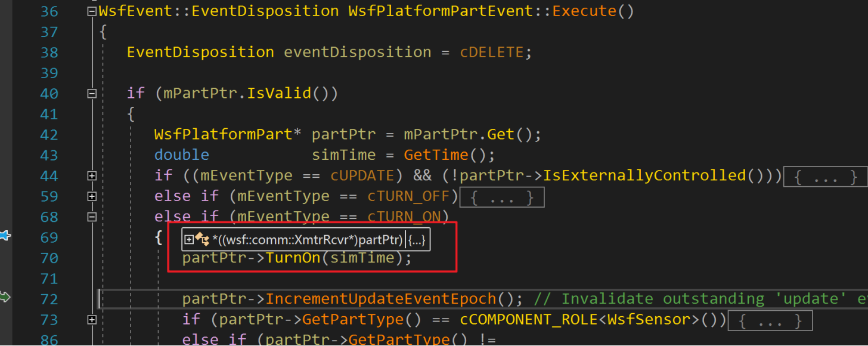Viewport: 868px width, 346px height.
Task: Collapse the if mPartPtr.IsValid block
Action: pos(91,94)
